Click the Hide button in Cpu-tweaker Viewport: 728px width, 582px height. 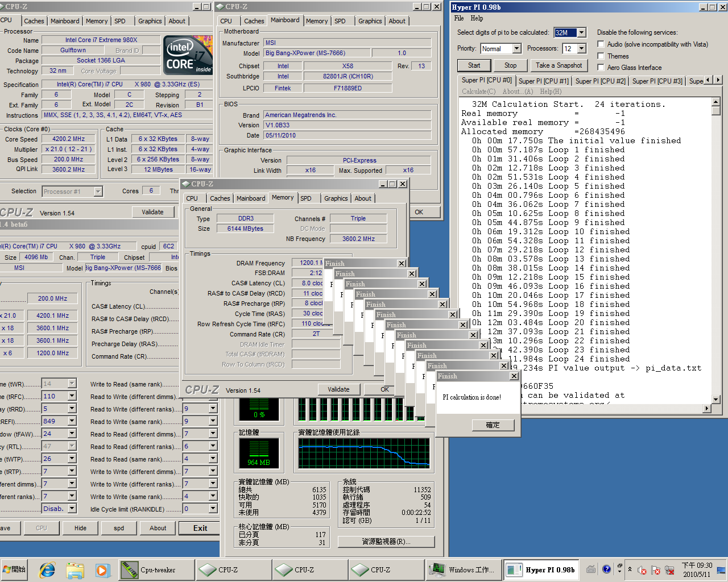tap(80, 528)
